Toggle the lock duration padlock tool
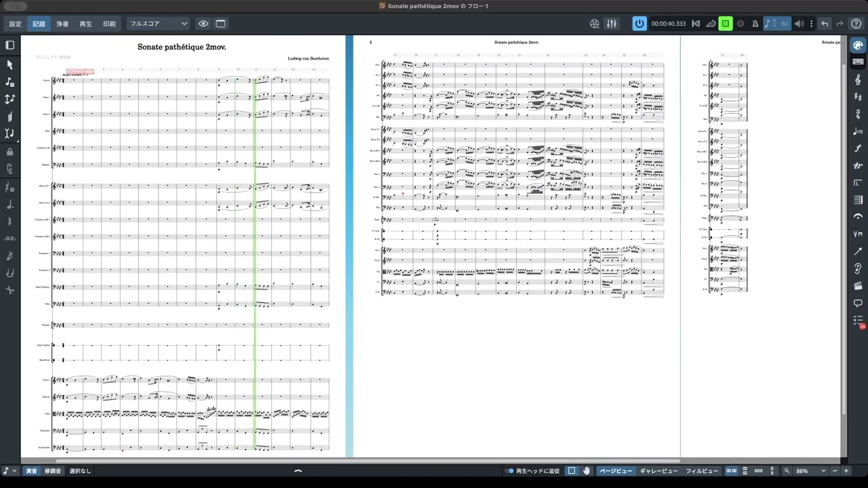Viewport: 868px width, 488px height. 9,152
